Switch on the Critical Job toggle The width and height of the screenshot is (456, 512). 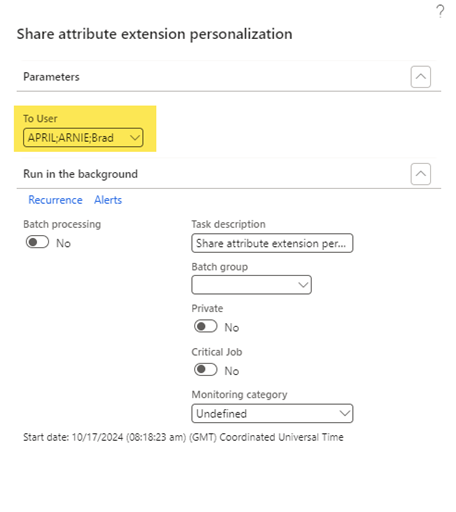pyautogui.click(x=206, y=370)
